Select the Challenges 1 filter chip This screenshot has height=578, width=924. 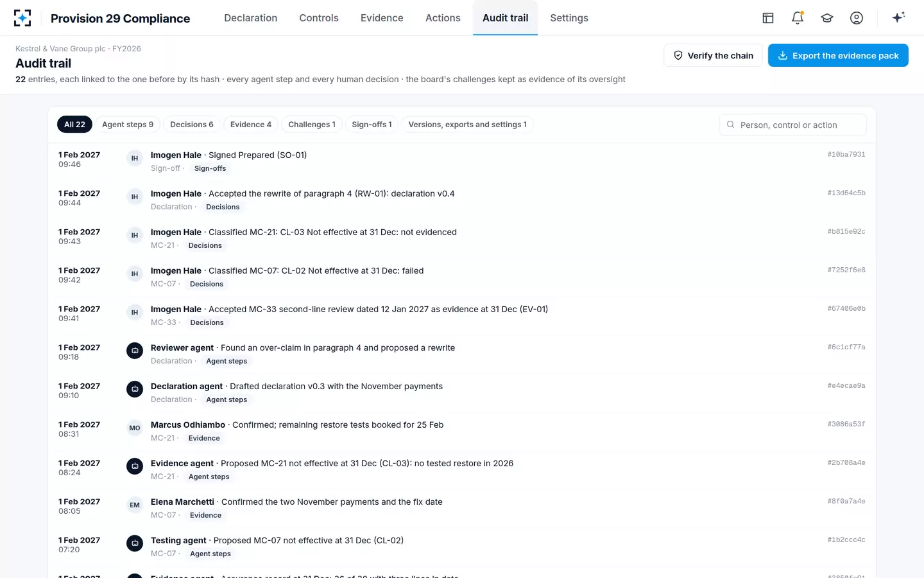point(312,125)
